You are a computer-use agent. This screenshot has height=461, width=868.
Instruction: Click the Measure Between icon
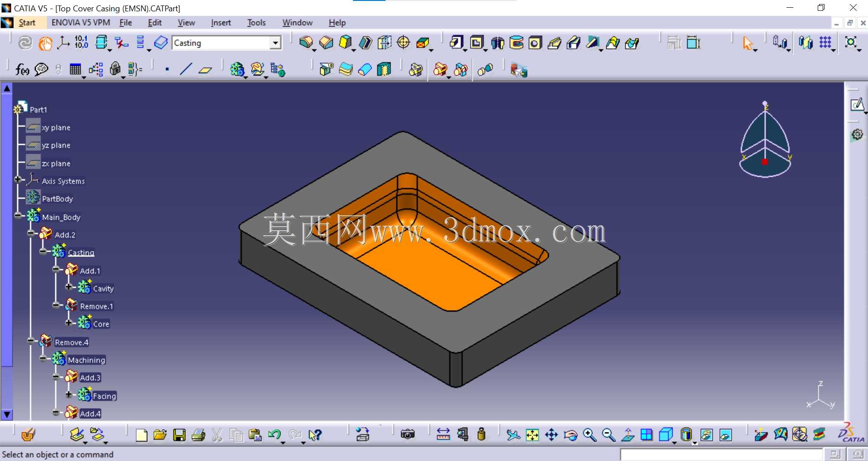point(443,435)
